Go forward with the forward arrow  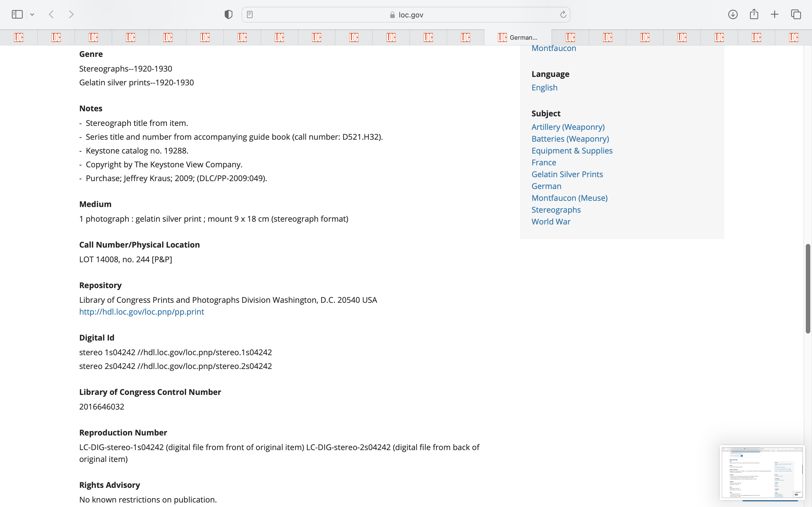tap(71, 14)
